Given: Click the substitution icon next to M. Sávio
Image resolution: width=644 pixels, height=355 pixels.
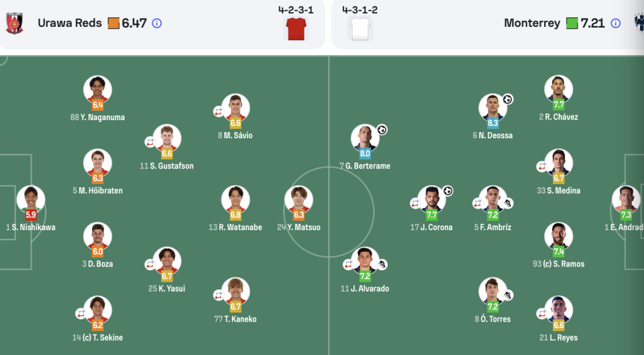Looking at the screenshot, I should [219, 111].
